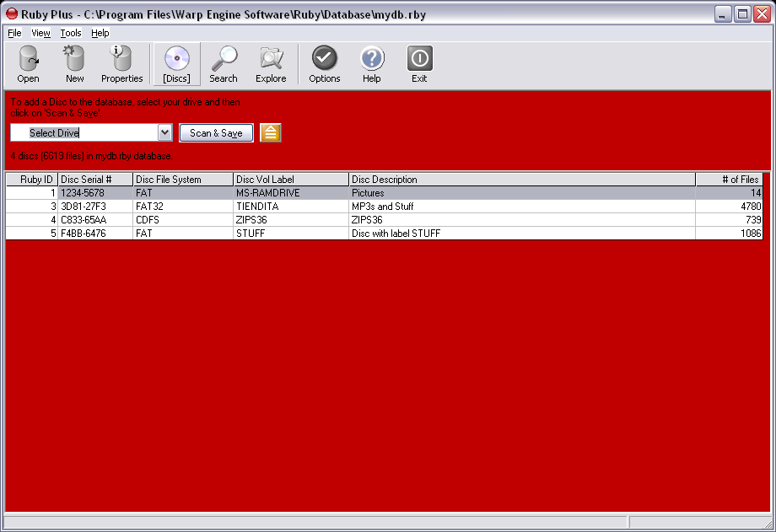The image size is (776, 532).
Task: Click the ZIPS36 volume label cell
Action: 290,220
